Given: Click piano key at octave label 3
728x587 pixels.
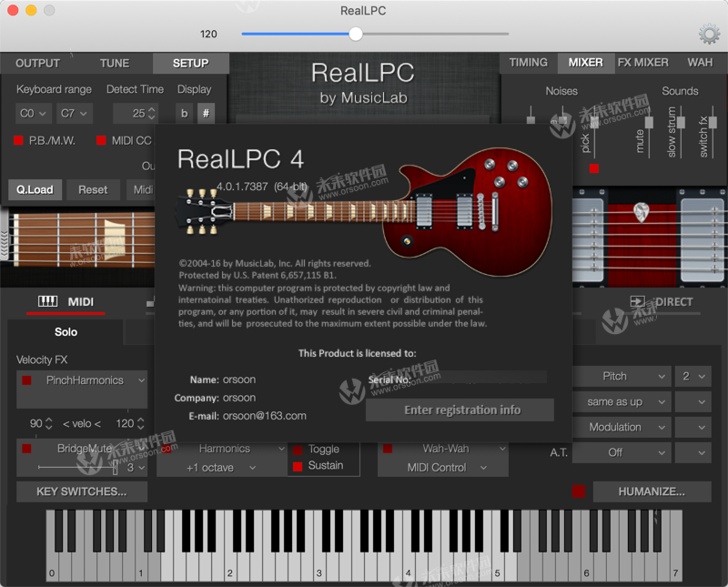Looking at the screenshot, I should tap(320, 568).
